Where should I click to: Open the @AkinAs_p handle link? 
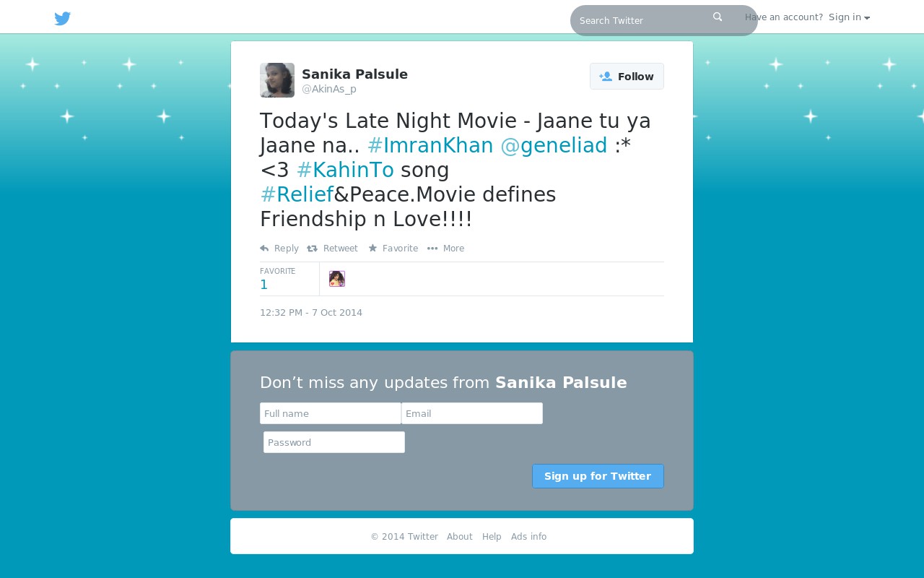pos(329,89)
